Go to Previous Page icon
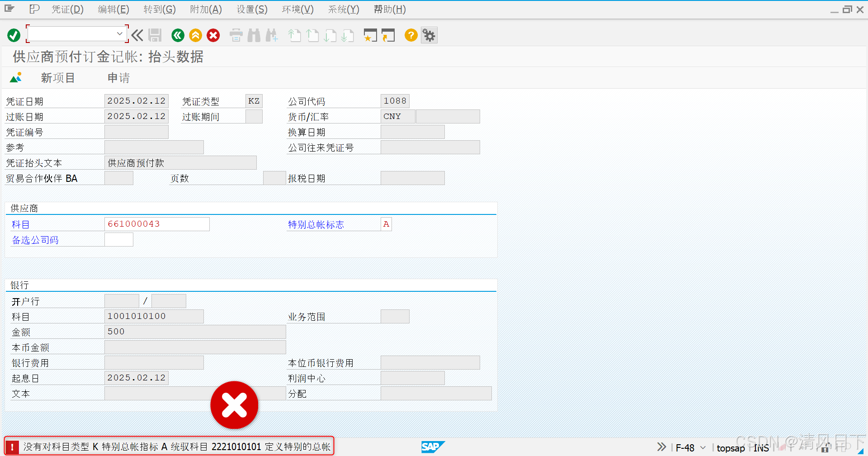 [x=312, y=35]
